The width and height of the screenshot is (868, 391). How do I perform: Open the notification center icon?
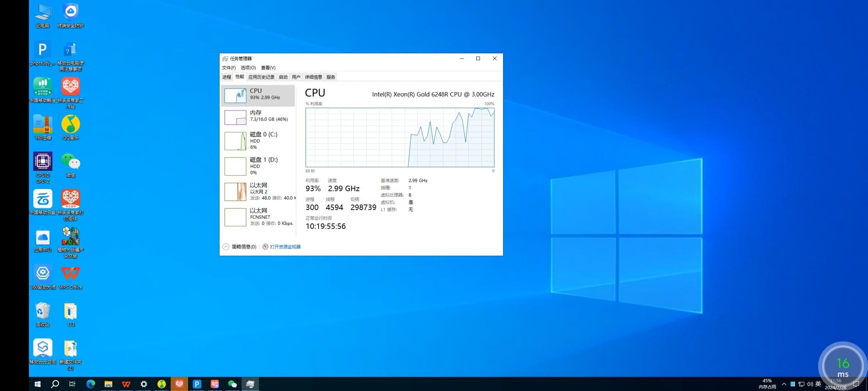pyautogui.click(x=856, y=384)
